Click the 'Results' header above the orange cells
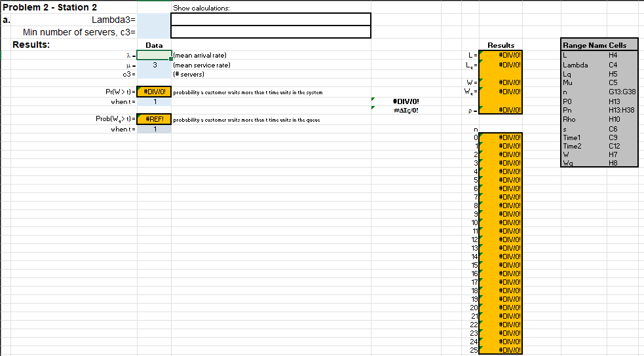 coord(501,46)
